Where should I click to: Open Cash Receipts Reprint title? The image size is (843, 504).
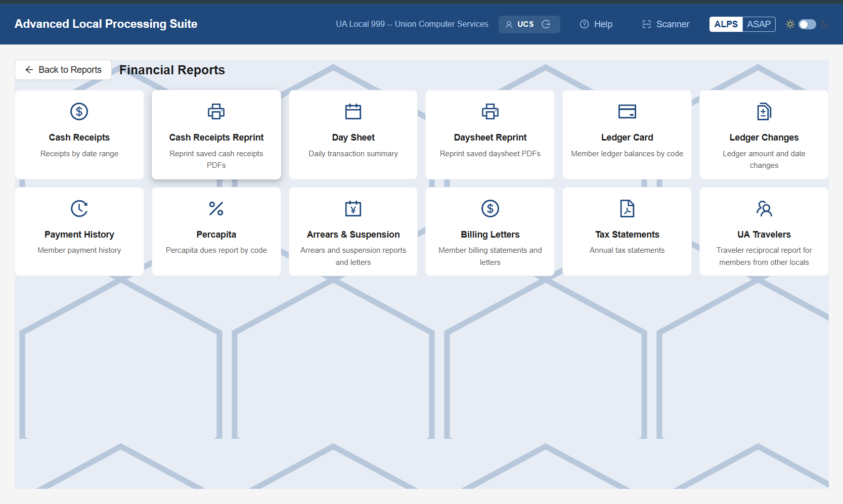point(216,138)
